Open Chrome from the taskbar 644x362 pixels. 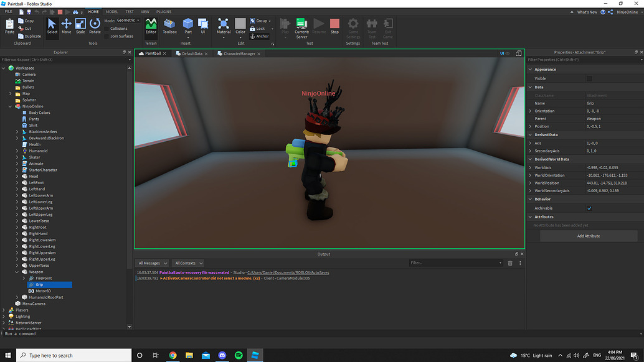173,355
